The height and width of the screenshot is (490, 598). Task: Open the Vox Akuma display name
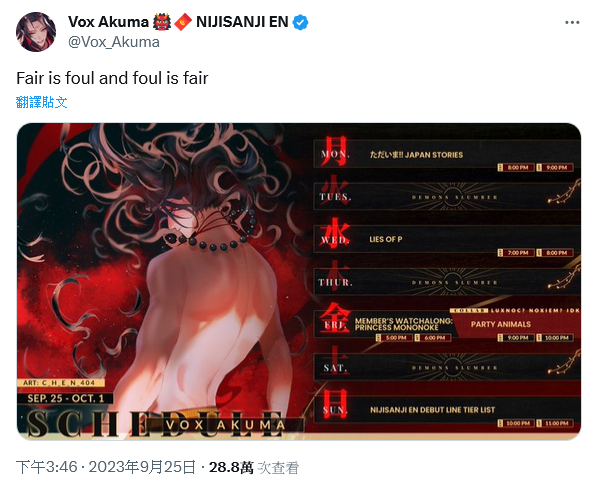tap(108, 22)
